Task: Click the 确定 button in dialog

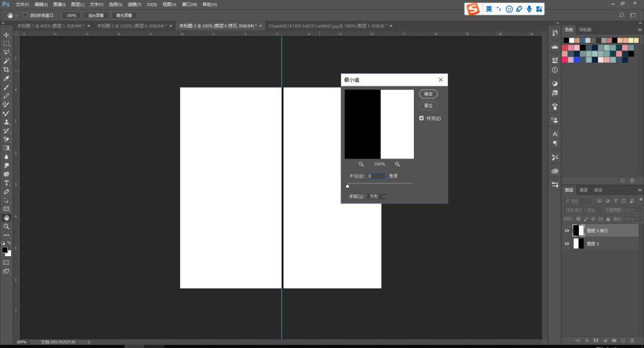Action: pyautogui.click(x=428, y=94)
